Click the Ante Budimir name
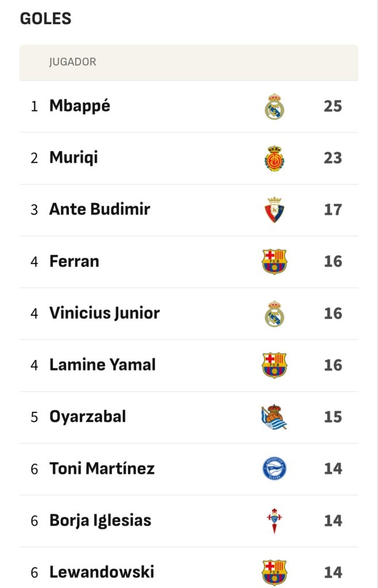The height and width of the screenshot is (588, 378). click(100, 209)
